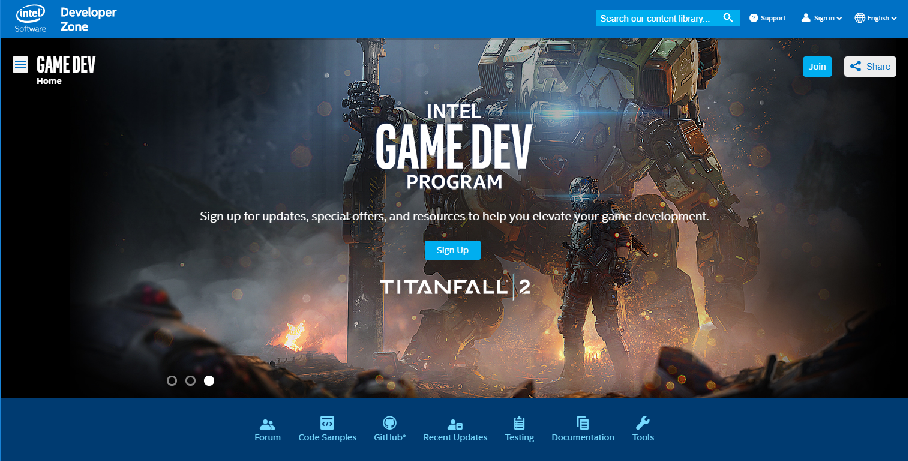This screenshot has width=908, height=461.
Task: Click the GitHub* label
Action: pyautogui.click(x=390, y=437)
